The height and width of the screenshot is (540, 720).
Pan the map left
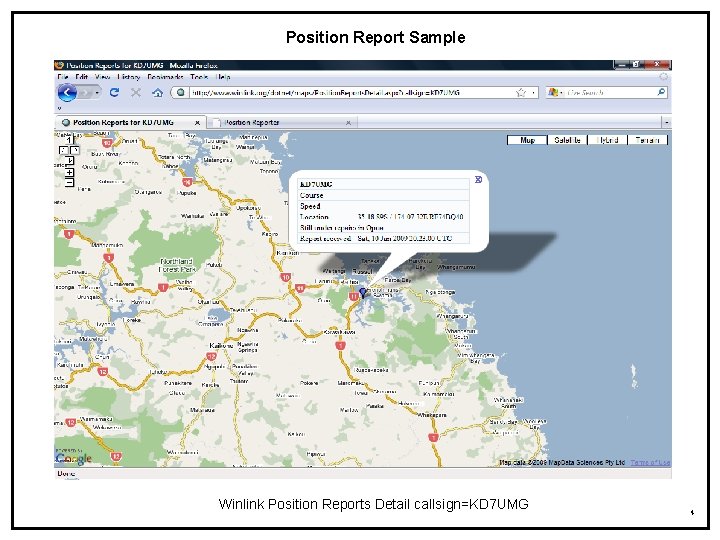[x=63, y=150]
